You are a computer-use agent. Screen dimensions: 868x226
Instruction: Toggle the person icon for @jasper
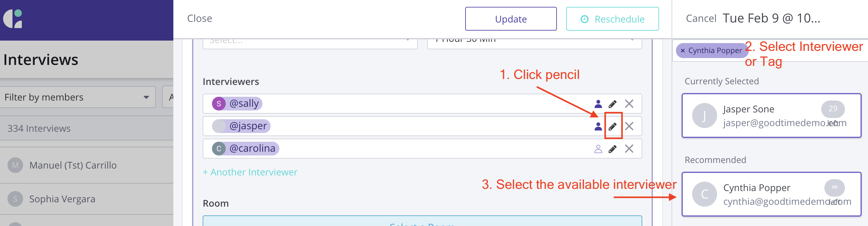tap(598, 126)
